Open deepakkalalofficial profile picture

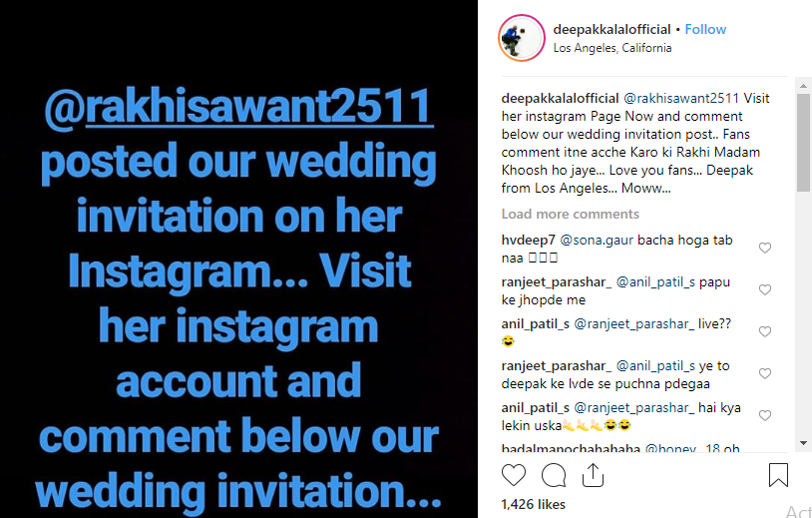pyautogui.click(x=522, y=38)
